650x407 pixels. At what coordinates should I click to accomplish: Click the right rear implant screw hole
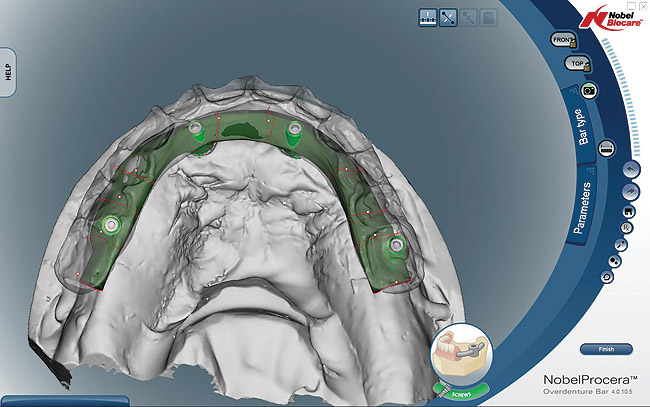tap(397, 243)
